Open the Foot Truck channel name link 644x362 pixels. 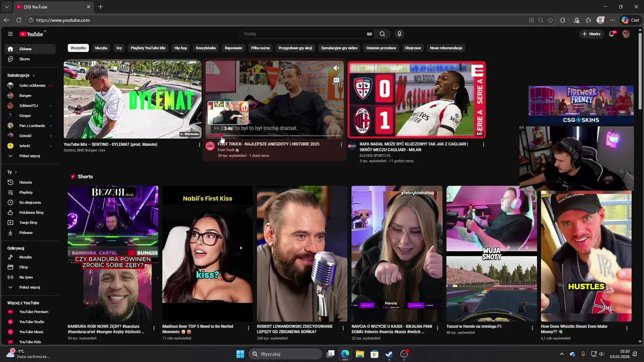[x=226, y=150]
